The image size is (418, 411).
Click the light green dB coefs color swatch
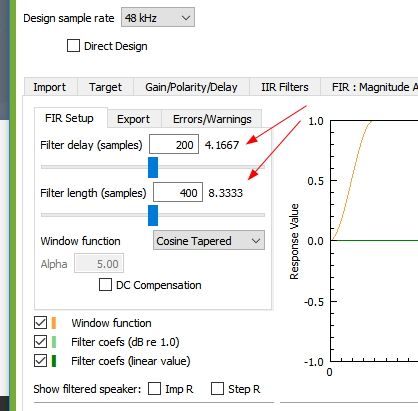coord(54,342)
